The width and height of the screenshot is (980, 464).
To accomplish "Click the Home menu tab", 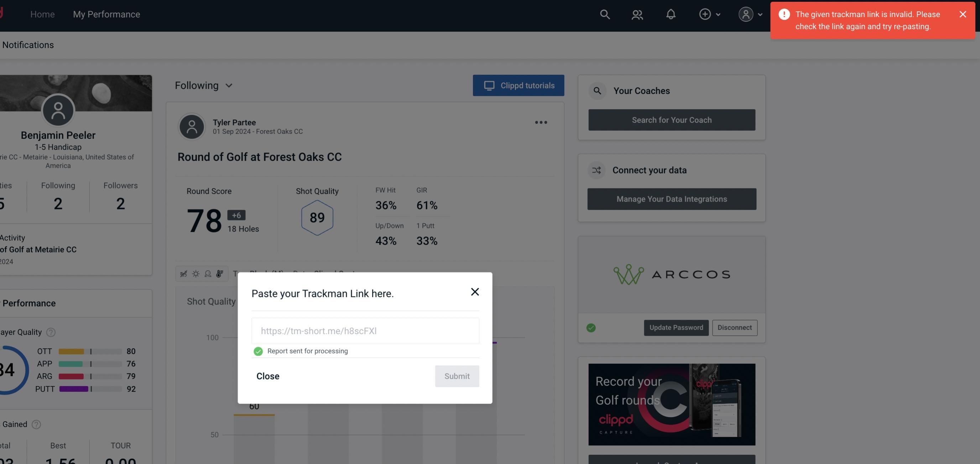I will coord(42,14).
